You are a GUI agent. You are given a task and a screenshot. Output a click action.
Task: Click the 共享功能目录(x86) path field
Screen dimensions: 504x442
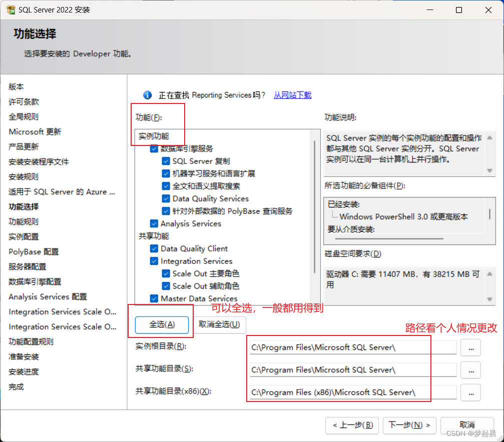click(x=353, y=392)
